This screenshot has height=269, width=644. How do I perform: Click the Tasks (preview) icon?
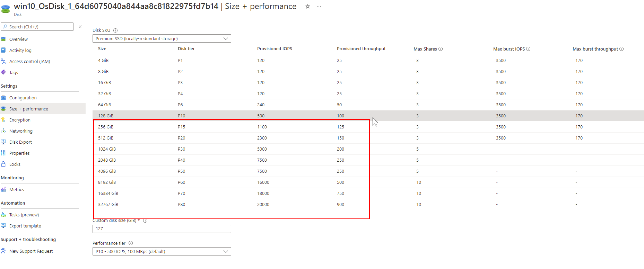pos(3,215)
